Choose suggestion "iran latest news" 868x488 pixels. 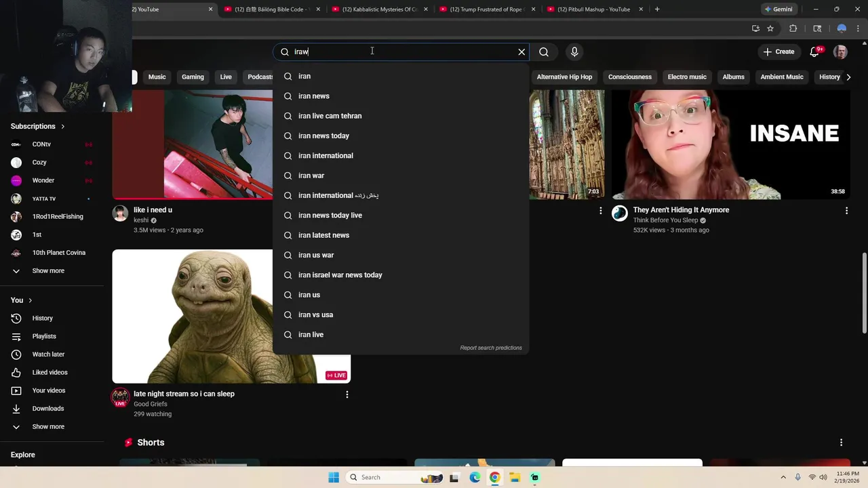coord(401,235)
